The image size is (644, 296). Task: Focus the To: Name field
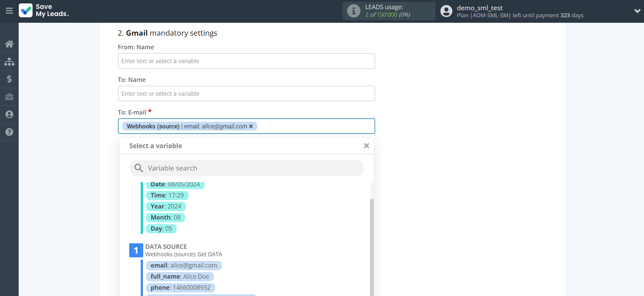[246, 93]
